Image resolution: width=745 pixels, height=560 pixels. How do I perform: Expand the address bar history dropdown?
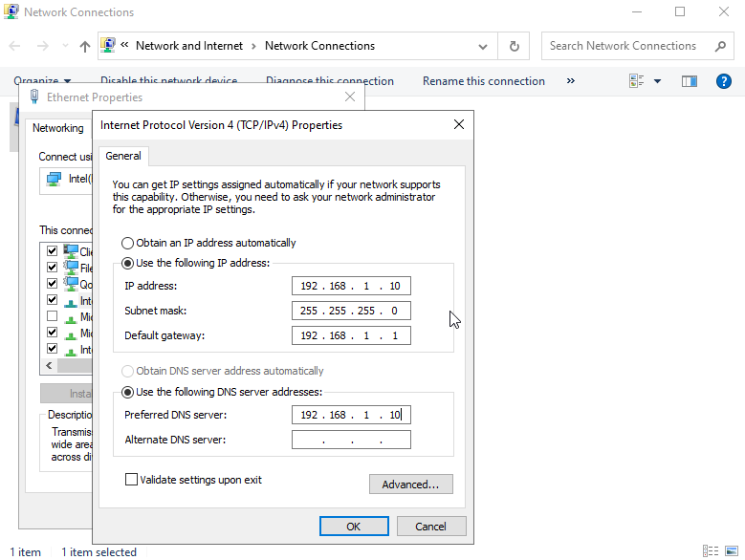coord(483,47)
